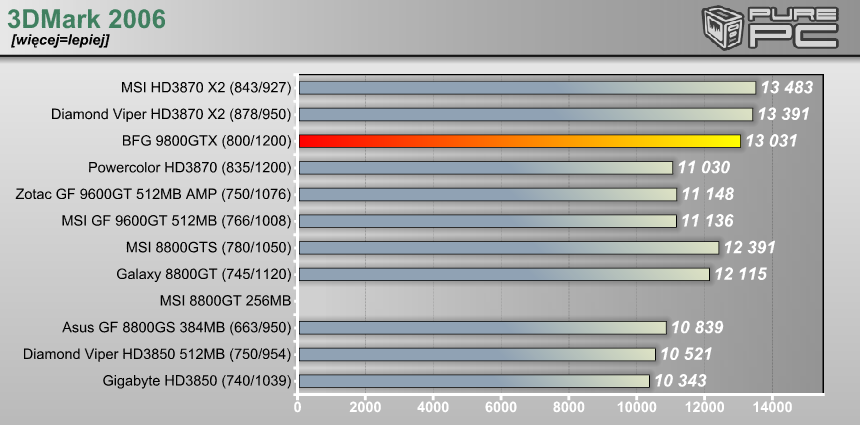This screenshot has width=860, height=425.
Task: Click the red-yellow BFG 9800GTX bar
Action: point(520,141)
